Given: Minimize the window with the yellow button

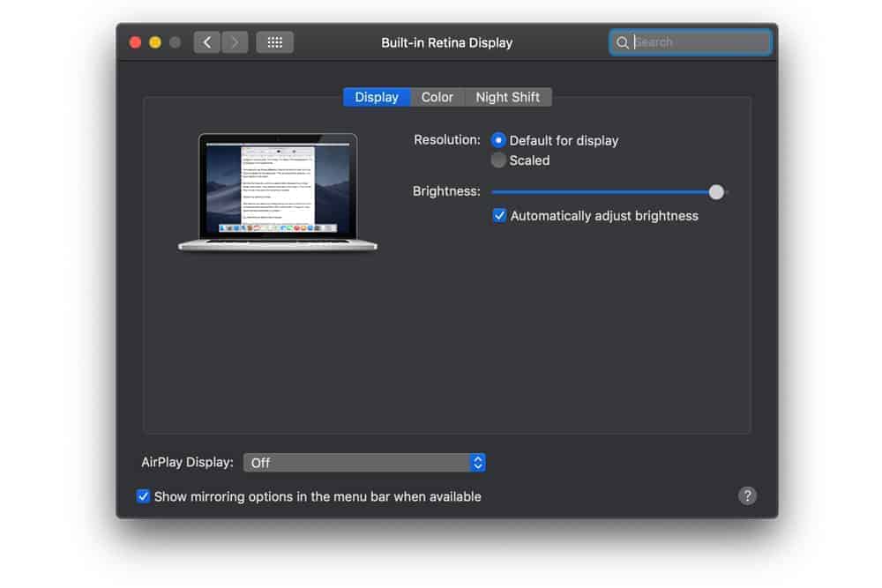Looking at the screenshot, I should coord(155,42).
